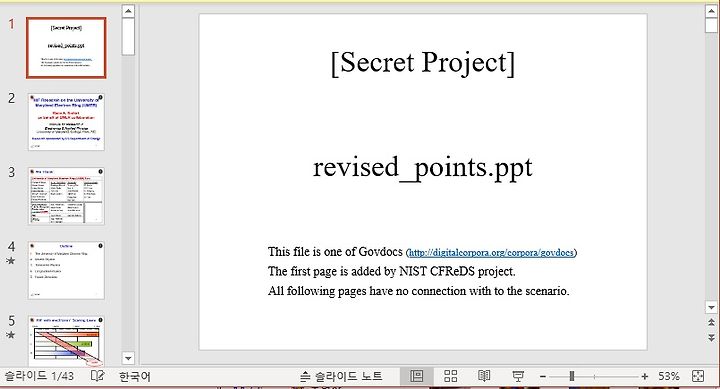This screenshot has width=720, height=389.
Task: Click the [Secret Project] title text
Action: point(423,62)
